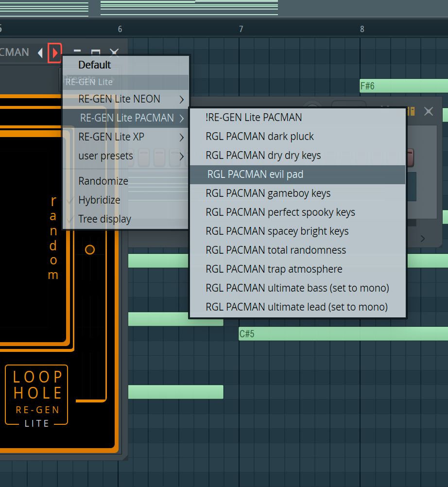Maximize the RE-GEN plugin window
The height and width of the screenshot is (487, 448).
(x=96, y=52)
